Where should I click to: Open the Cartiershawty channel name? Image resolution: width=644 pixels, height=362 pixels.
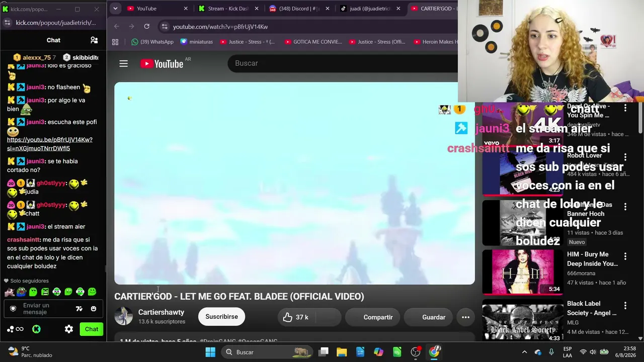pos(161,312)
